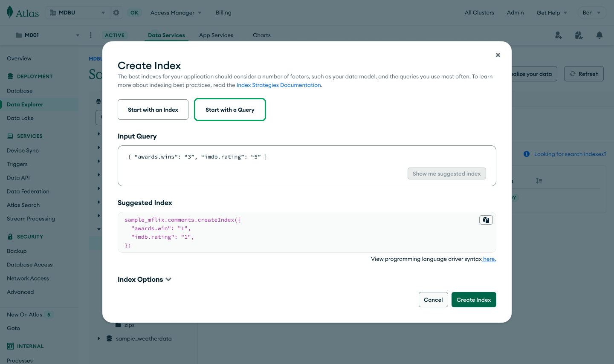
Task: Open Data Explorer in the sidebar
Action: pos(25,104)
